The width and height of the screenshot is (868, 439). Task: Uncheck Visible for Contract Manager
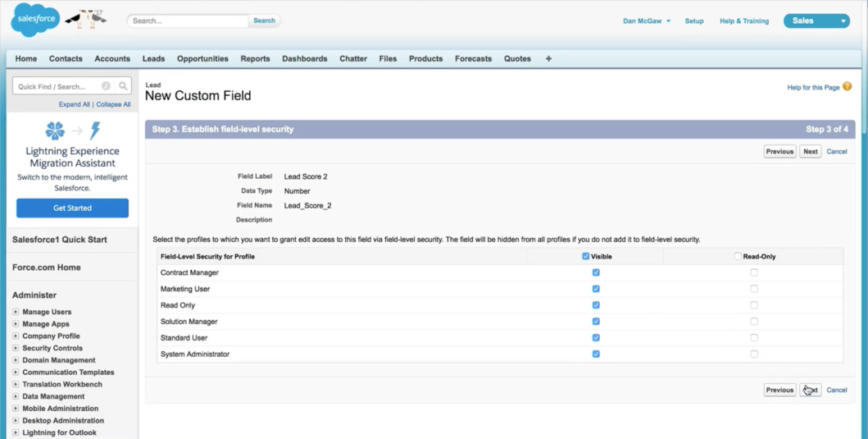[x=596, y=272]
